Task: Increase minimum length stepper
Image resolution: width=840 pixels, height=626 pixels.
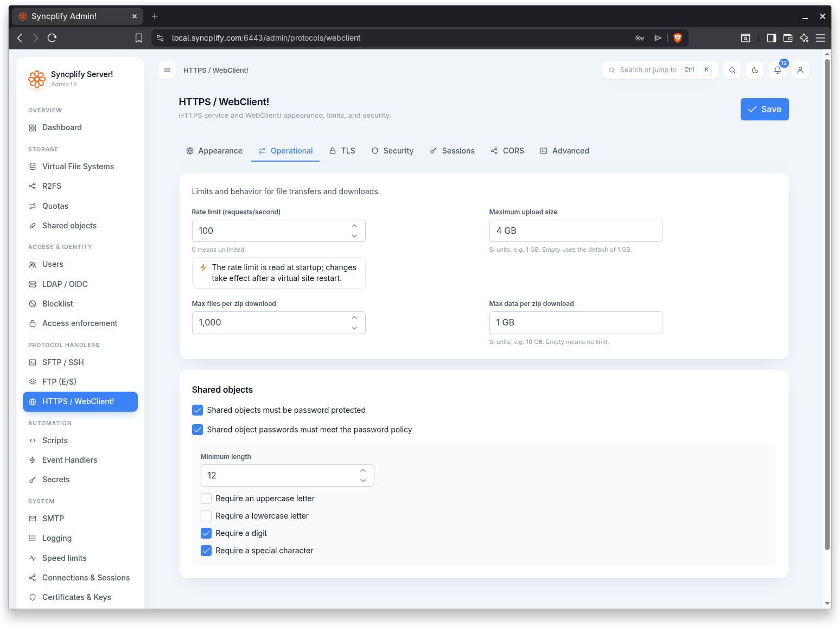Action: [363, 470]
